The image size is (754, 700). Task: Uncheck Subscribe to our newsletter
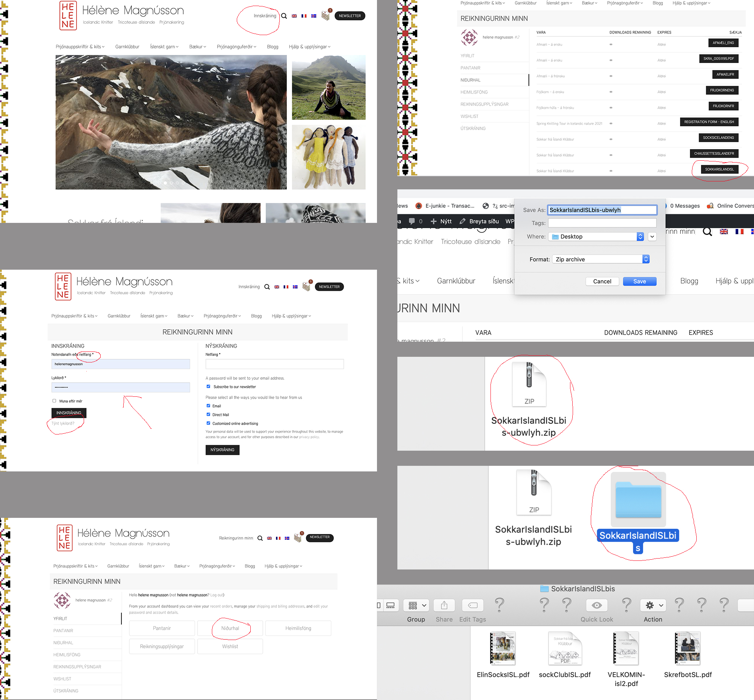[208, 386]
